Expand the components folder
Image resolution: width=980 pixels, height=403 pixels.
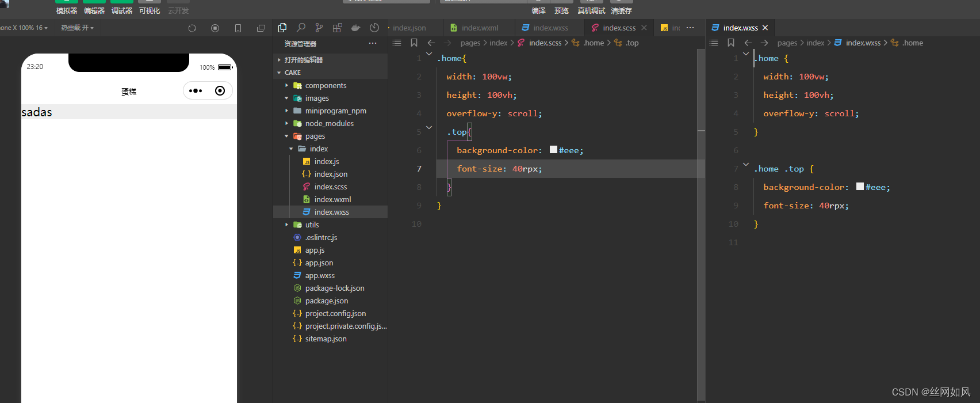[x=326, y=86]
